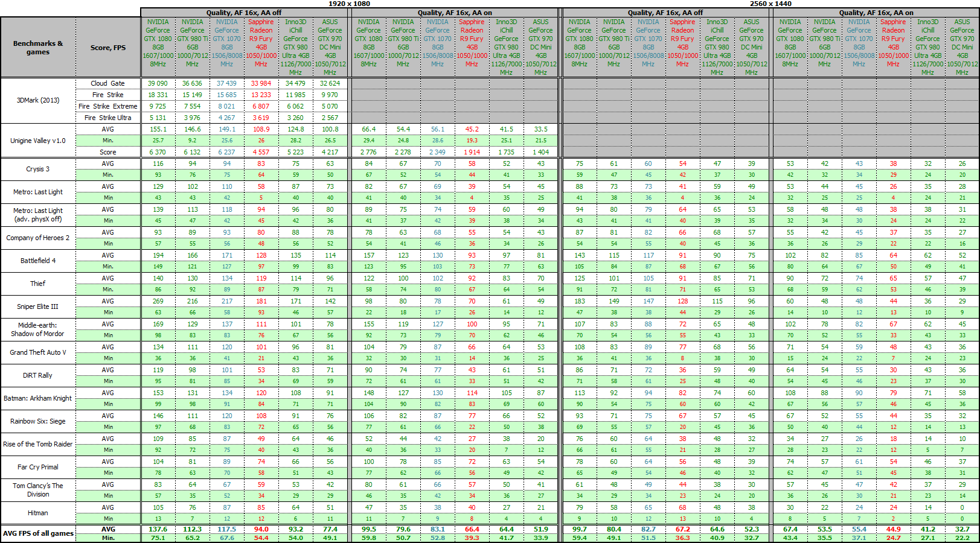Select the 'Fire Strike Extreme' sub-test label
The image size is (980, 543).
click(108, 106)
